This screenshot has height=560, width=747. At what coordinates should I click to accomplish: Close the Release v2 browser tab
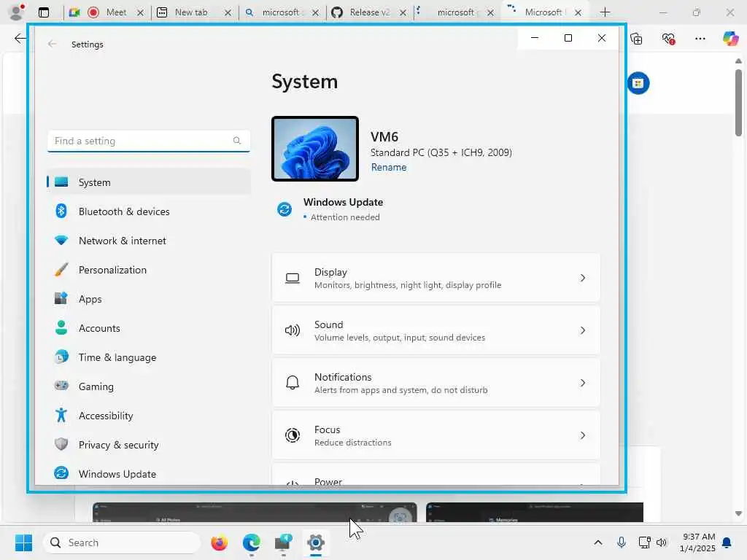tap(403, 13)
